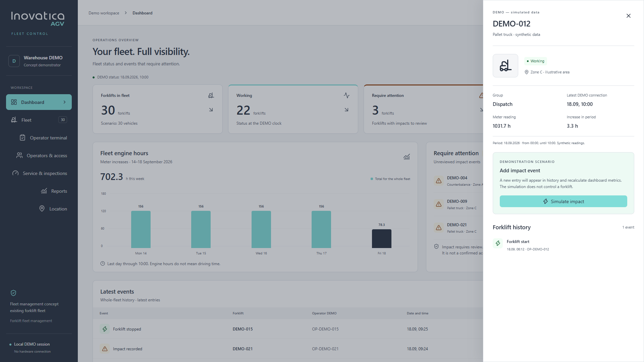Click the shield icon by Impact requires review

pyautogui.click(x=436, y=246)
